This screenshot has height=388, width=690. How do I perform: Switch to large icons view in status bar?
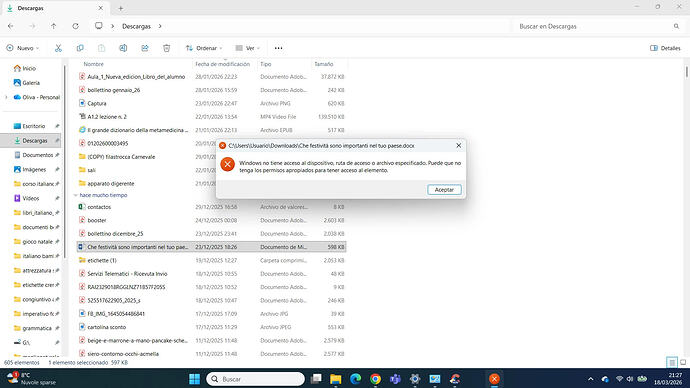683,362
